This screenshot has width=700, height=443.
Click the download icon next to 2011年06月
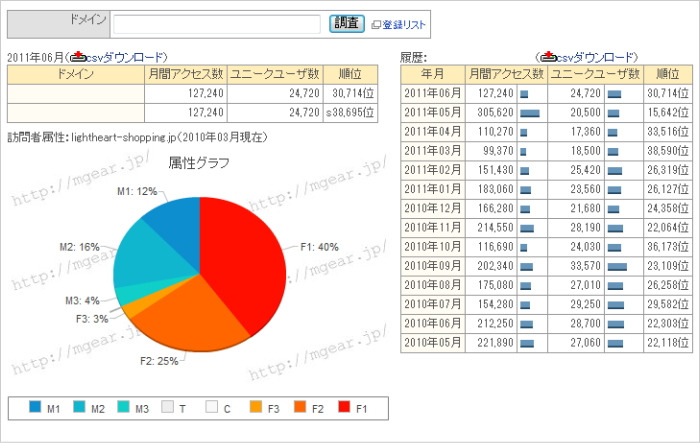click(x=79, y=57)
